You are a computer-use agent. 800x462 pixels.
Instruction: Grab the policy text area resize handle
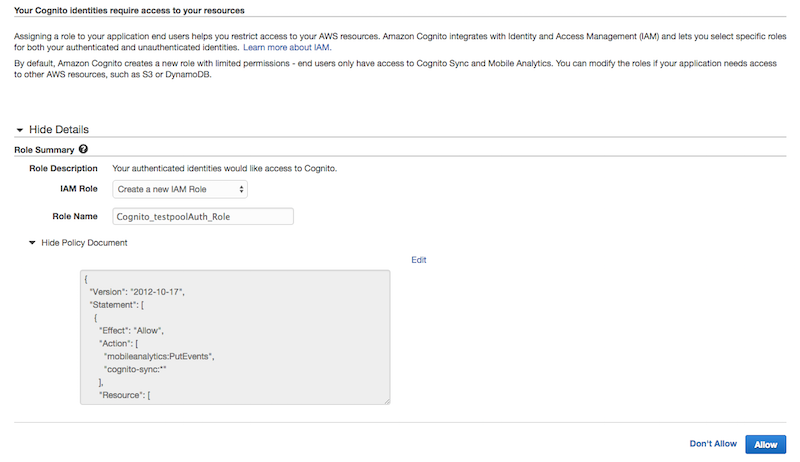pos(387,401)
